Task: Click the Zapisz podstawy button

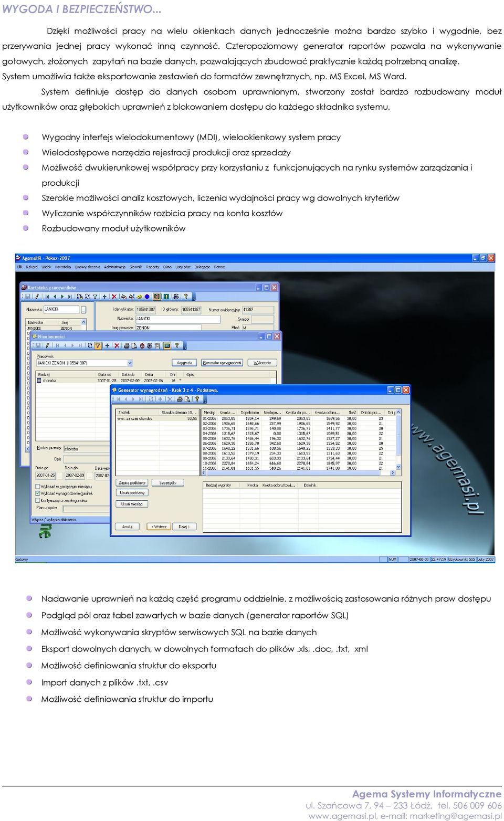Action: coord(132,482)
